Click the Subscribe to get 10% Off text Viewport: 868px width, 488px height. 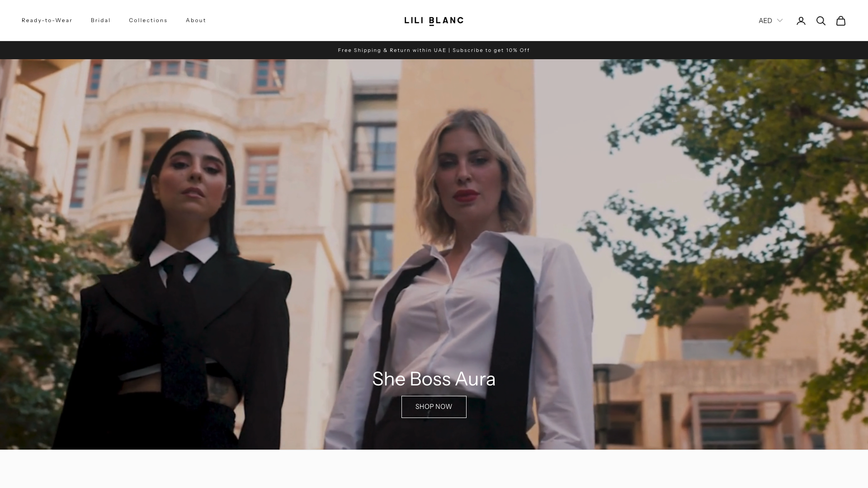click(491, 50)
